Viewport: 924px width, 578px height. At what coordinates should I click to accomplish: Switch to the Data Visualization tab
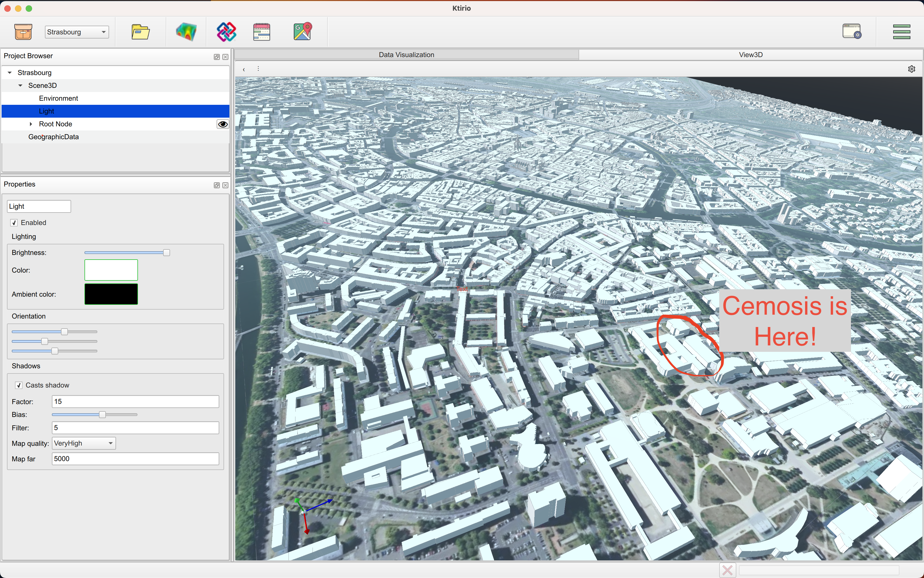pos(406,55)
